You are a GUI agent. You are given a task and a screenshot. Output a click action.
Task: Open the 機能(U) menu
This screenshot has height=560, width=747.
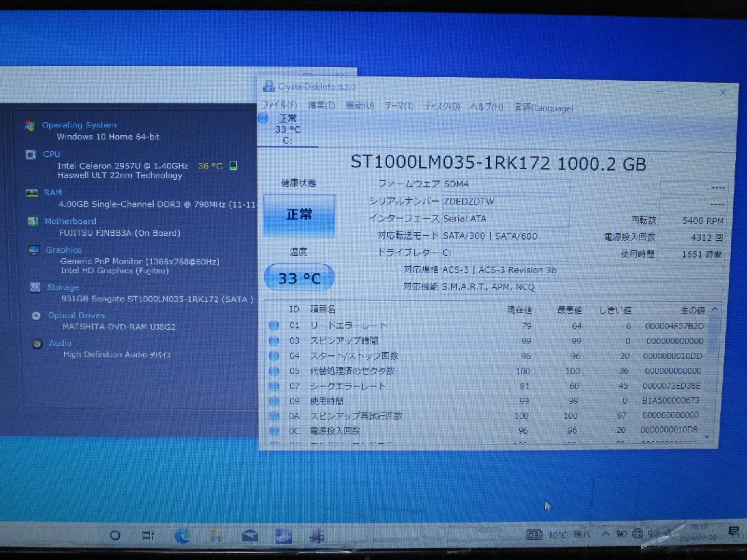point(360,106)
